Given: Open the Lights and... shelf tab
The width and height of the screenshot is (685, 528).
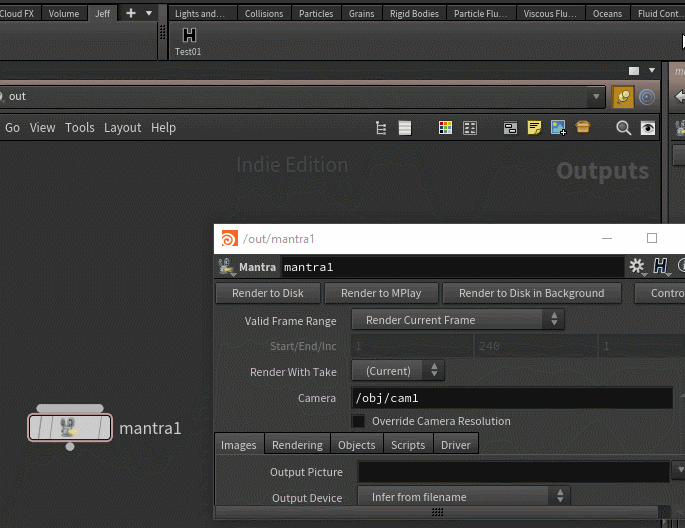Looking at the screenshot, I should click(200, 14).
